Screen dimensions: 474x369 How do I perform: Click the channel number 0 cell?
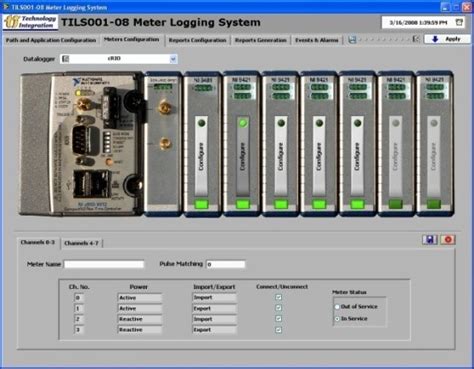pos(79,298)
